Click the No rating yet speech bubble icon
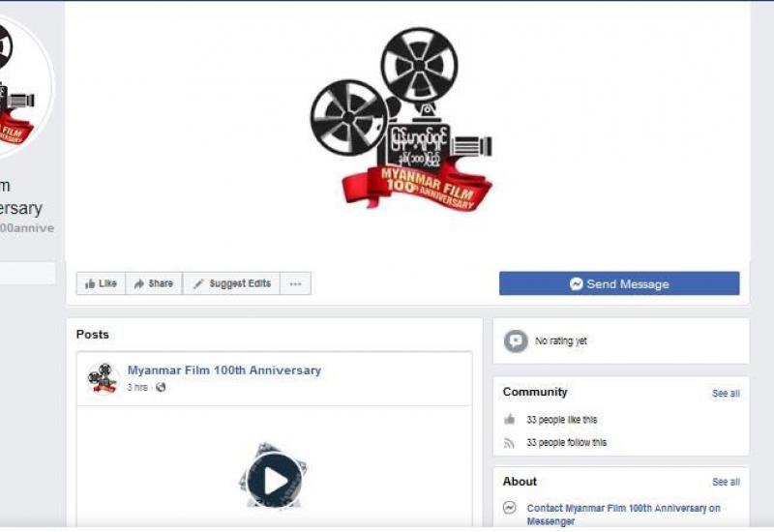The width and height of the screenshot is (774, 532). [516, 341]
